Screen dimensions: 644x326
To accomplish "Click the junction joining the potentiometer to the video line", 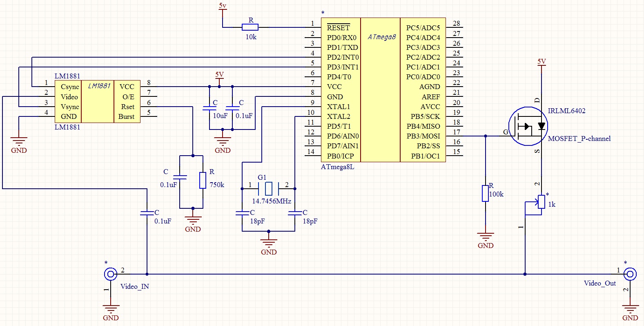I will (x=525, y=274).
